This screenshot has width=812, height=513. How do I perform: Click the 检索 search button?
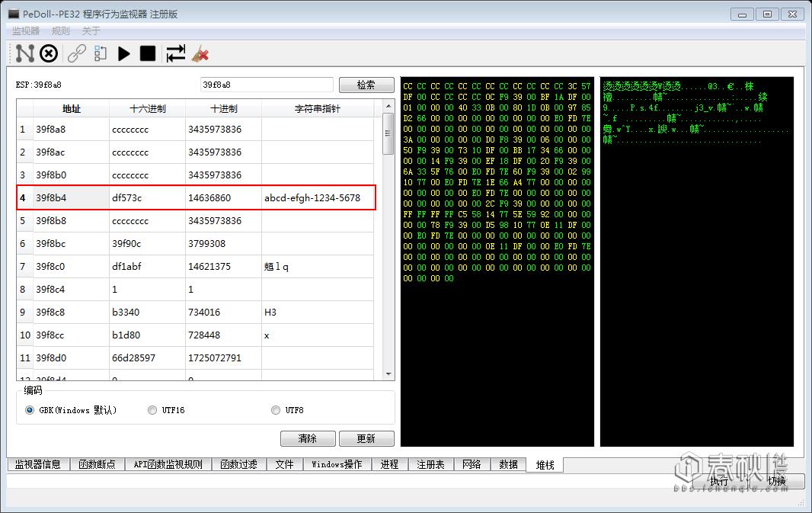pos(366,85)
